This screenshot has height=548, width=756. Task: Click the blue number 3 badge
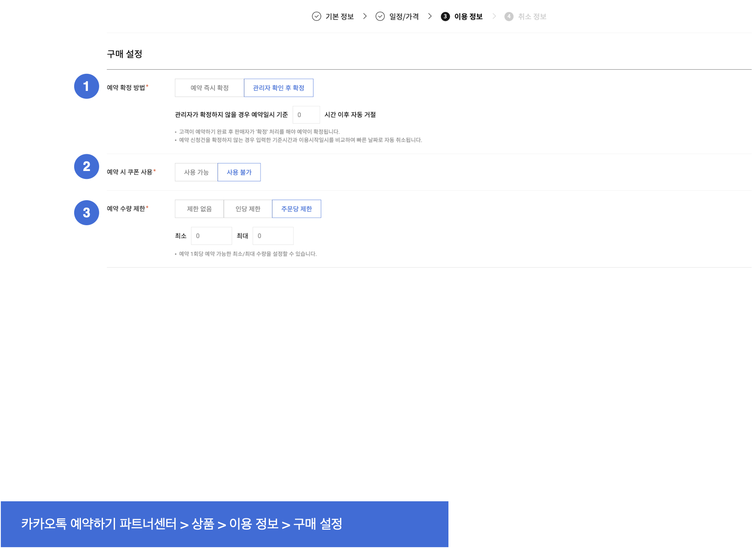(86, 213)
